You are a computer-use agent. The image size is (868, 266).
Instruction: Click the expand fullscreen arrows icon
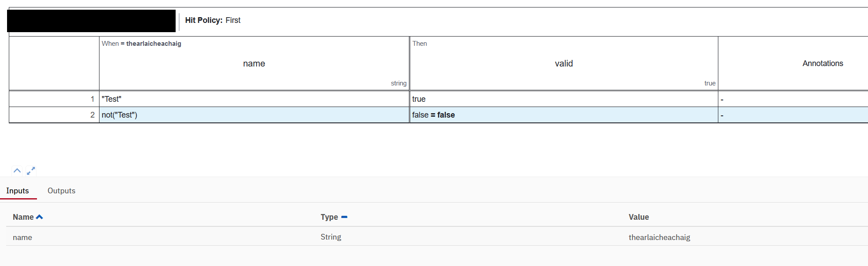click(31, 171)
